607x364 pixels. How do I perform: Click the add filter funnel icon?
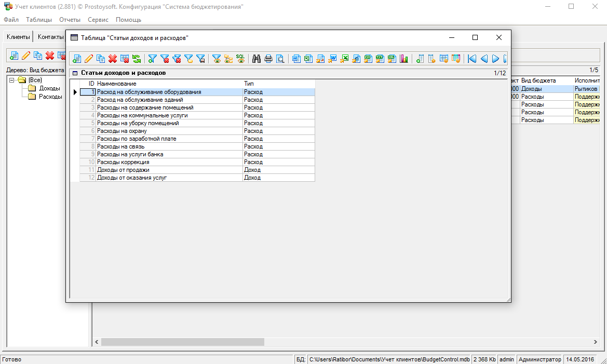[153, 59]
